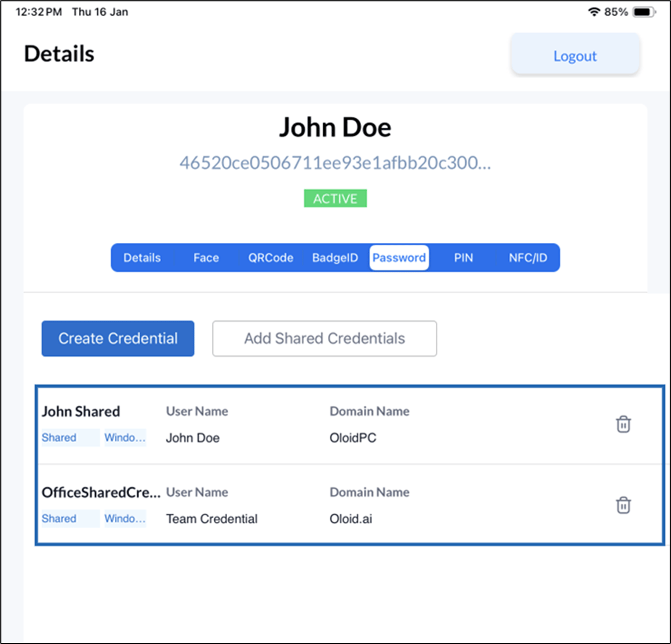Open the Face tab
The image size is (671, 644).
coord(206,258)
